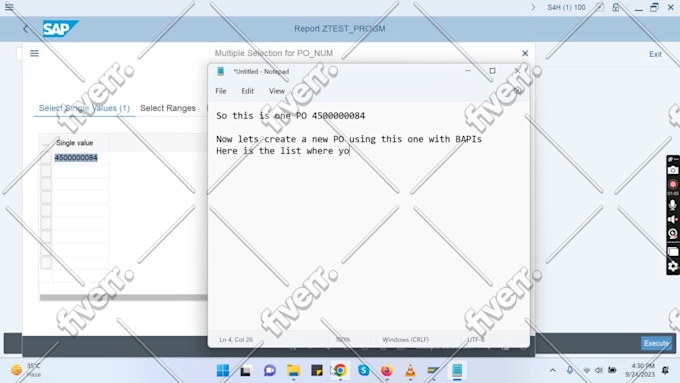Open the notification bell icon

click(x=665, y=370)
